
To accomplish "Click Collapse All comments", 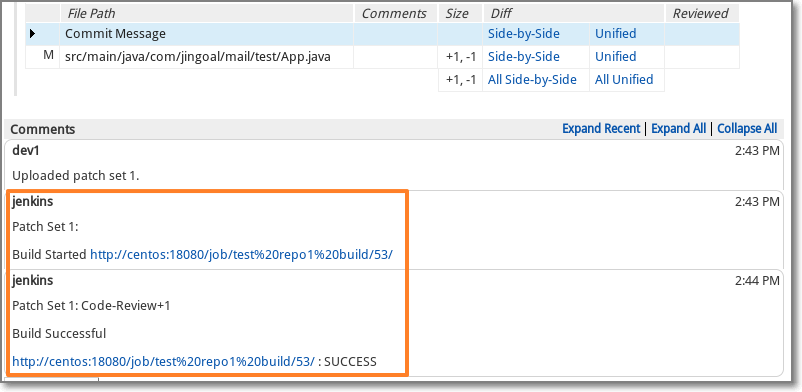I will pyautogui.click(x=747, y=128).
